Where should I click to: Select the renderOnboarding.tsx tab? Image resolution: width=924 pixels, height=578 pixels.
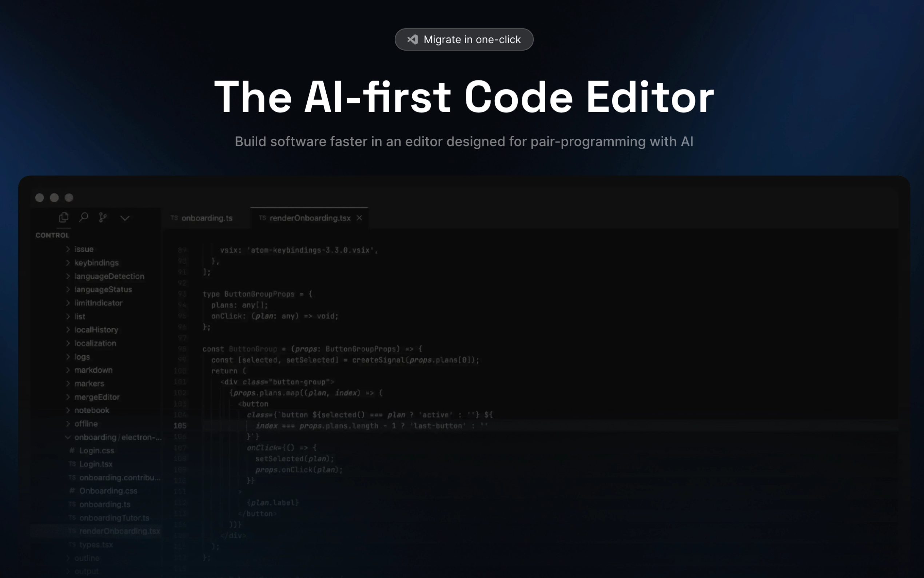click(310, 218)
